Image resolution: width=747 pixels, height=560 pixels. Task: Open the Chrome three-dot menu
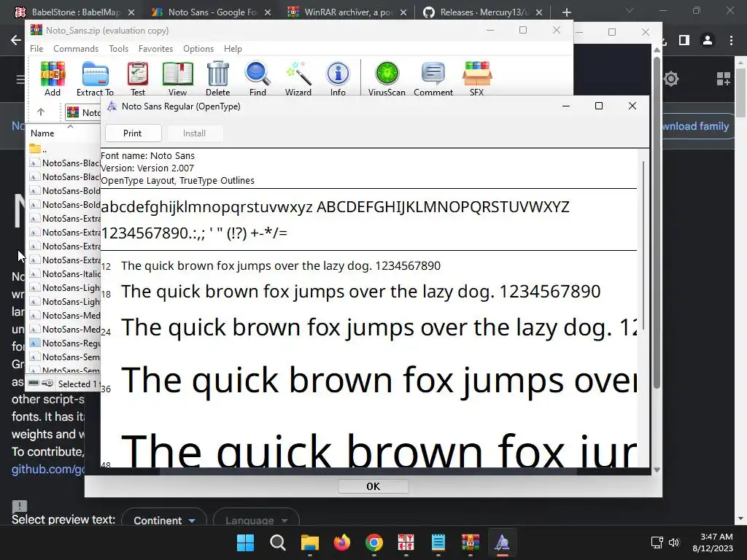(731, 41)
